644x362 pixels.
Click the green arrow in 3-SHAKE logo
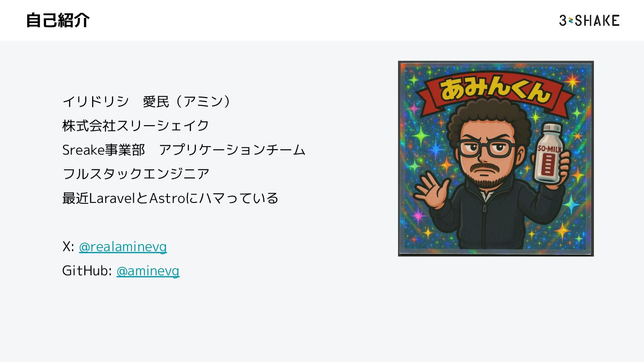571,20
